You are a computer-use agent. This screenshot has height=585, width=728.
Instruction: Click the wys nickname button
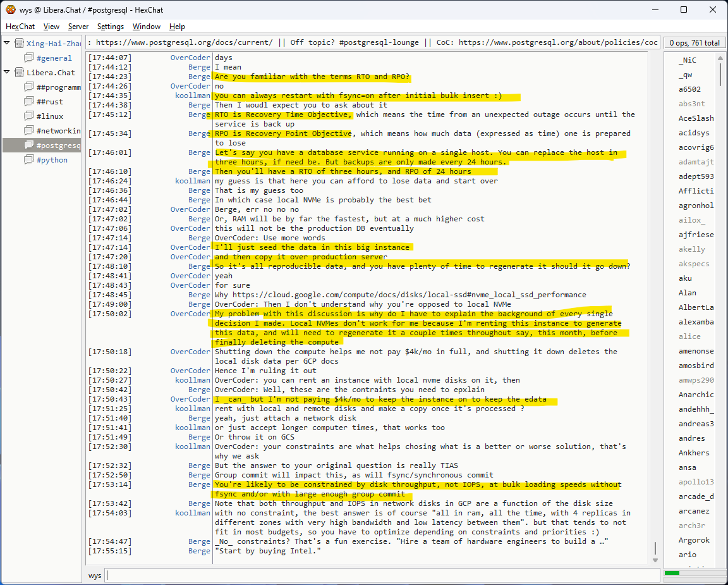pos(95,576)
